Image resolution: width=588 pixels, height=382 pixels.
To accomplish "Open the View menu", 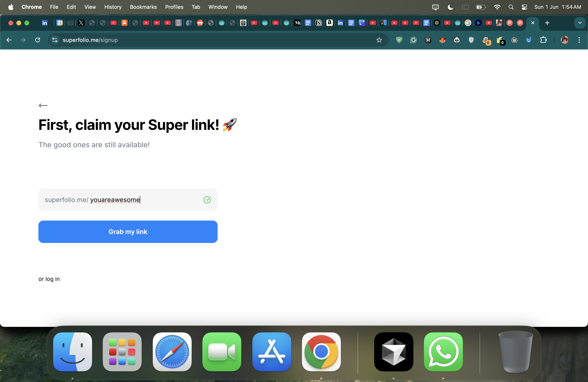I will point(90,7).
